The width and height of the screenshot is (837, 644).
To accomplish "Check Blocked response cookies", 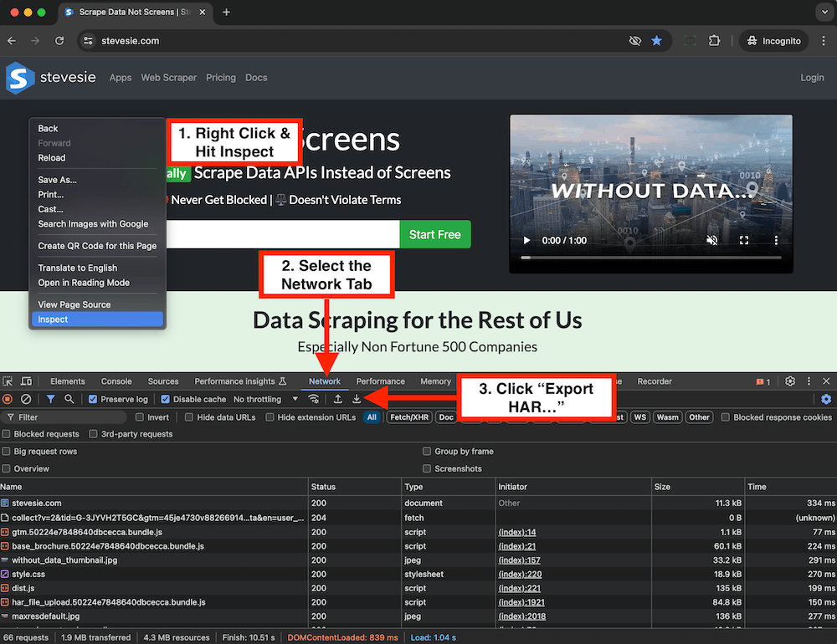I will [x=726, y=417].
